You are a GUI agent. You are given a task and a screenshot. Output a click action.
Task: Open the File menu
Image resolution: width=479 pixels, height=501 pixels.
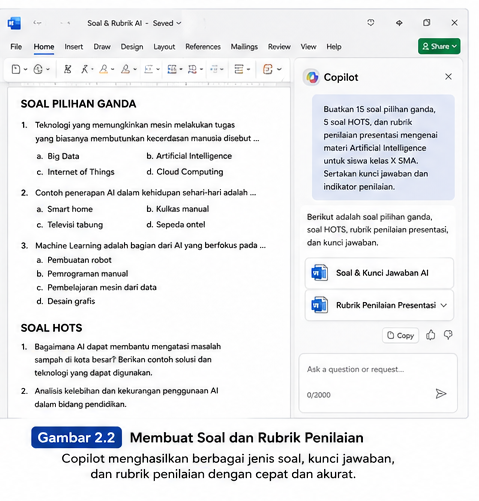[x=16, y=47]
